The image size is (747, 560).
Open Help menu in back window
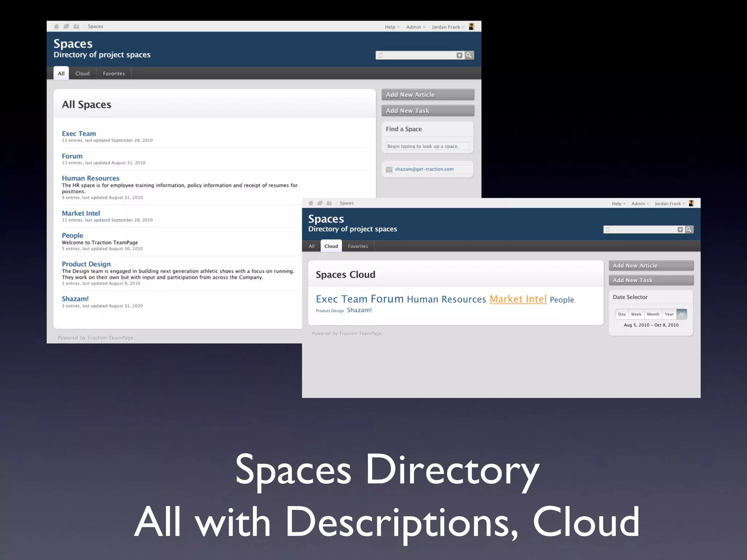[392, 27]
